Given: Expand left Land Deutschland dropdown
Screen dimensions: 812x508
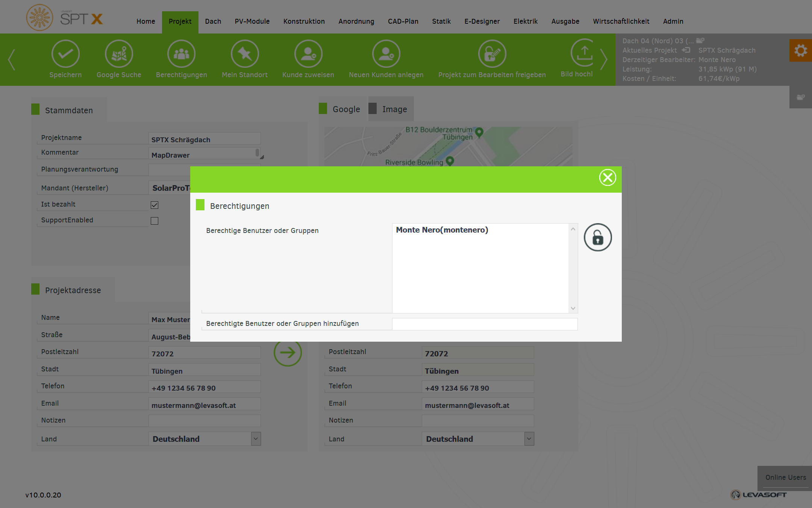Looking at the screenshot, I should 256,439.
